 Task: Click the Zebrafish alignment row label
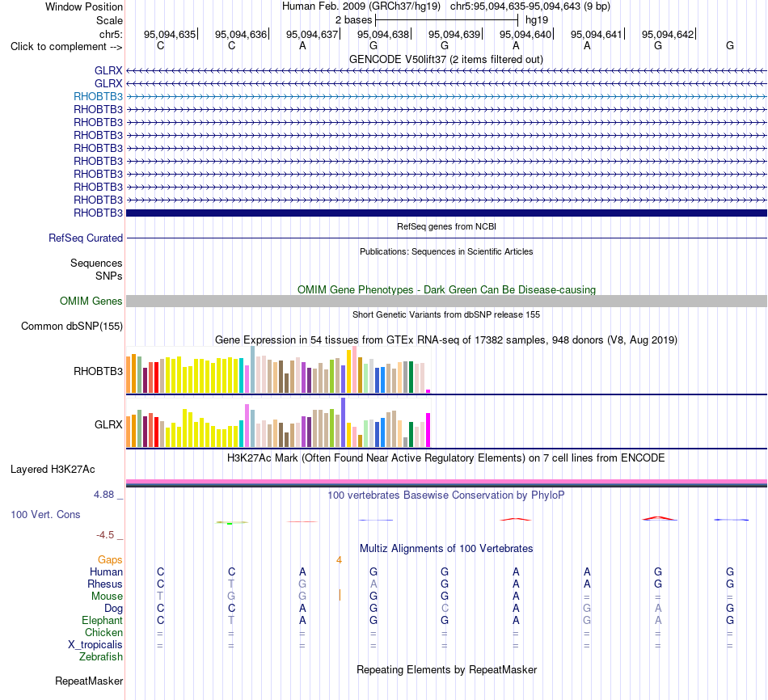point(101,657)
